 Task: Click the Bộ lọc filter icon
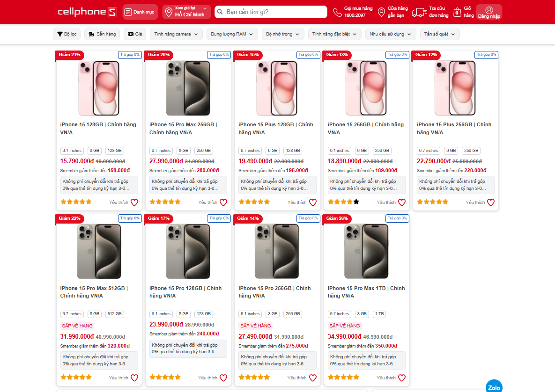click(x=59, y=34)
